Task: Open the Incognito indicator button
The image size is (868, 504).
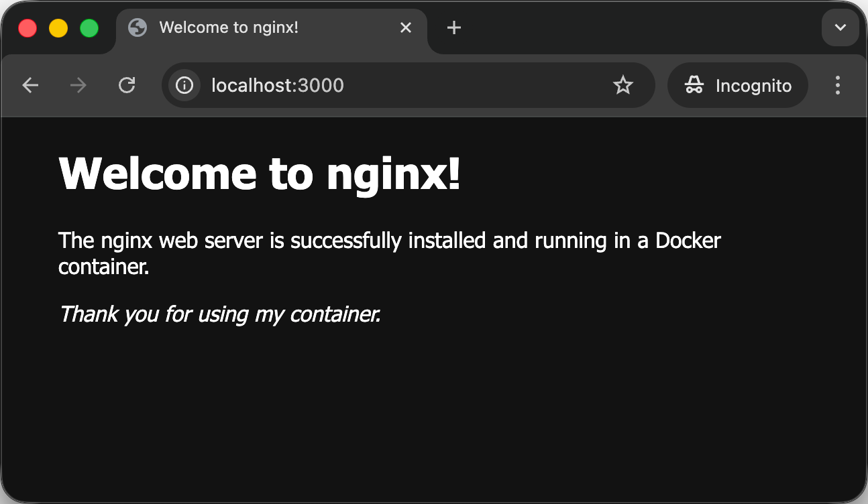Action: pyautogui.click(x=738, y=85)
